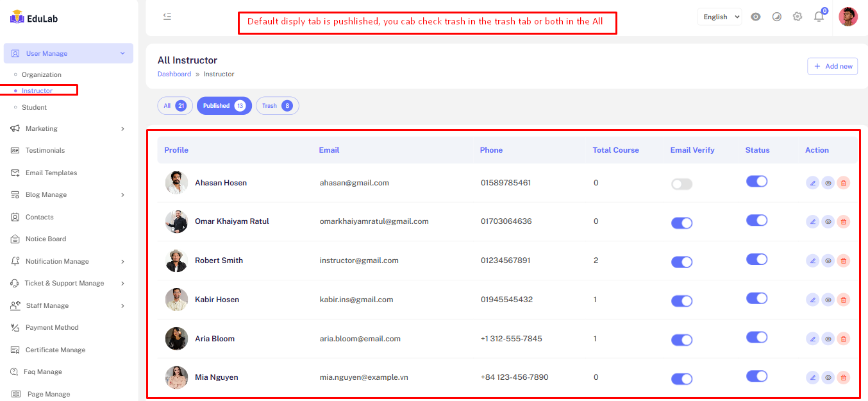This screenshot has height=401, width=868.
Task: Collapse the sidebar with the menu icon
Action: coord(167,17)
